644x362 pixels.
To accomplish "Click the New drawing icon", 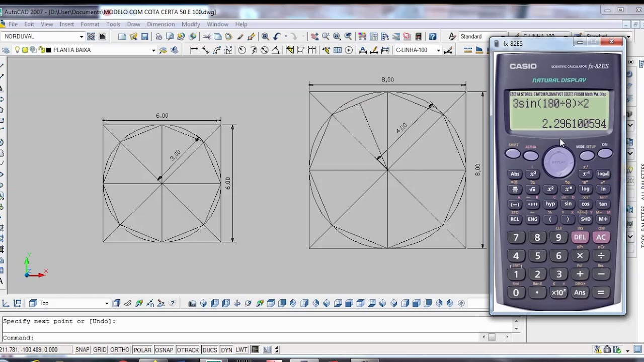I will point(122,37).
